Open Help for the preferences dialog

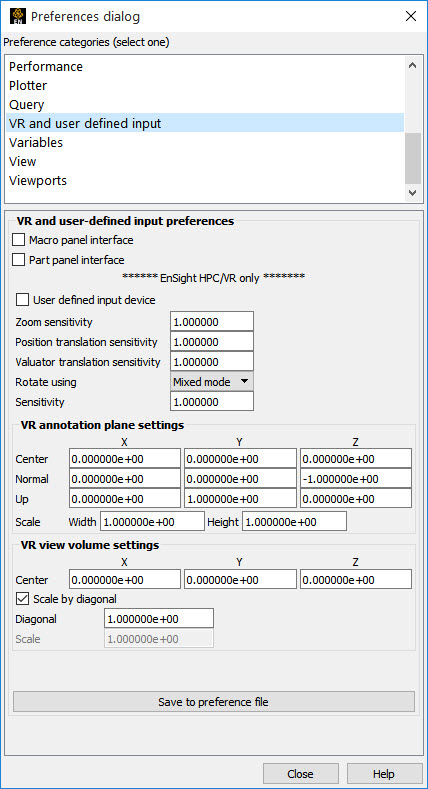pyautogui.click(x=384, y=774)
